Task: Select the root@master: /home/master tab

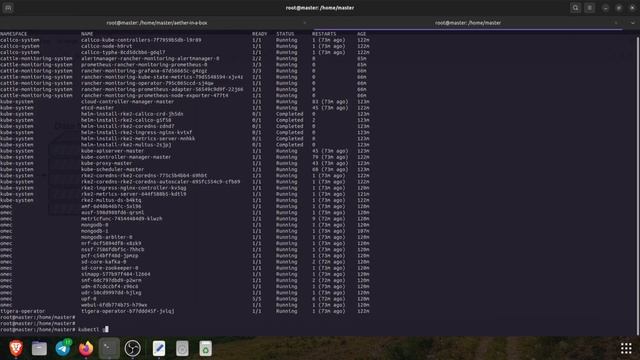Action: point(468,23)
